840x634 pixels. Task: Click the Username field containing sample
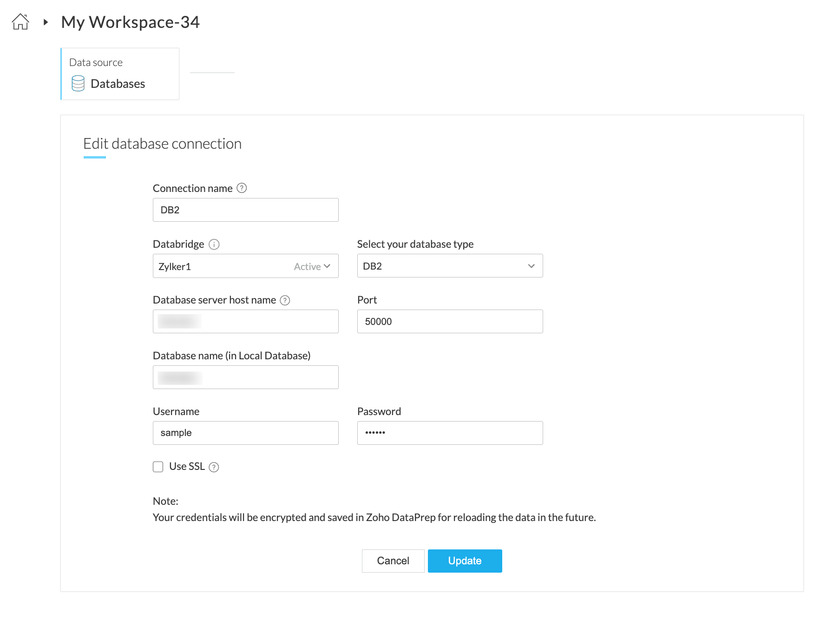[245, 433]
